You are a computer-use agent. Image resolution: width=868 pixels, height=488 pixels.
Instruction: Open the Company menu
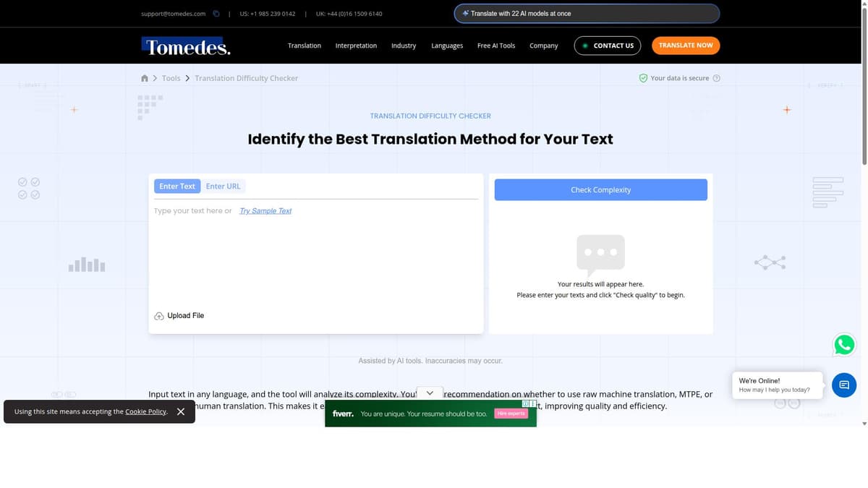543,46
